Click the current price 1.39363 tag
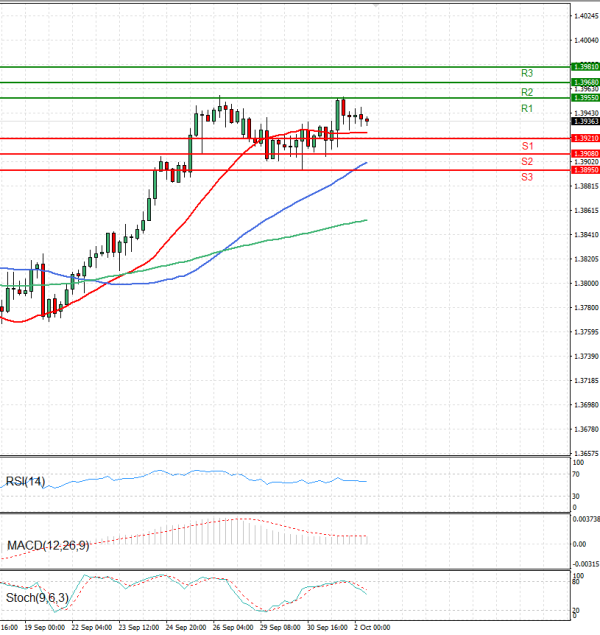The height and width of the screenshot is (635, 600). pos(585,121)
